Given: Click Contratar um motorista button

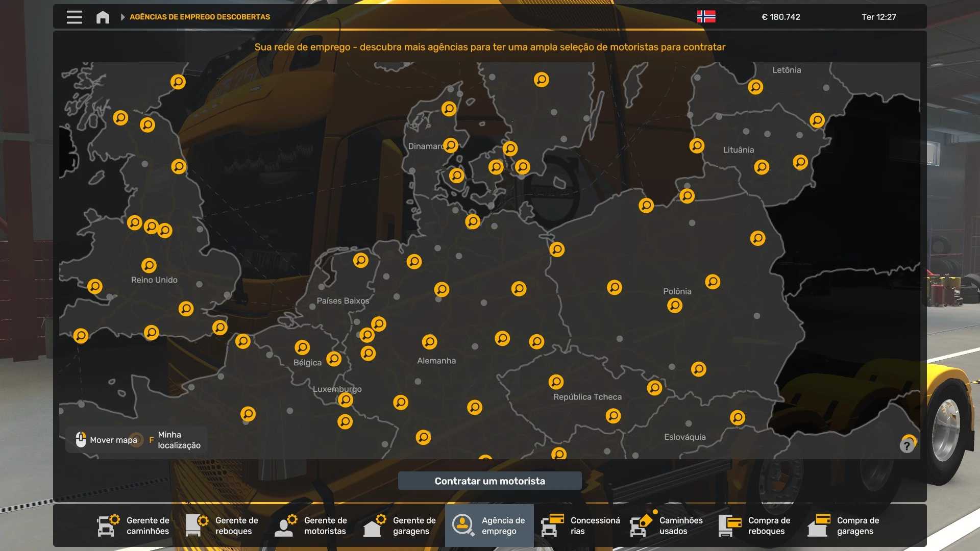Looking at the screenshot, I should click(489, 481).
